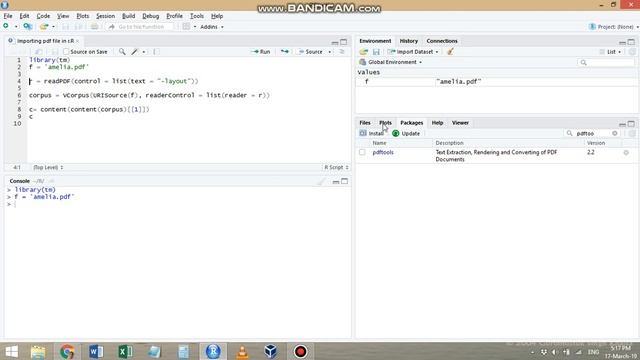Open the Tools menu

coord(197,16)
